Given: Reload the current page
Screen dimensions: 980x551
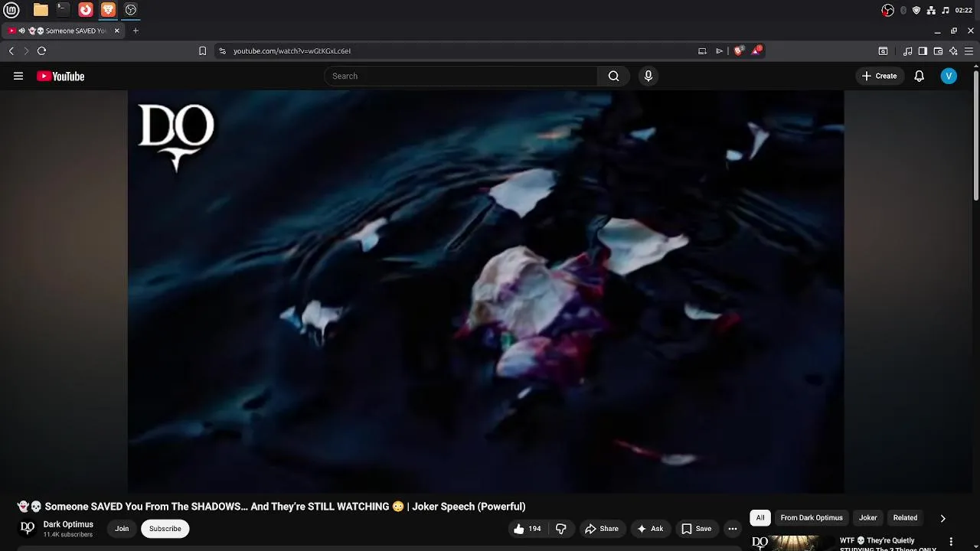Looking at the screenshot, I should pyautogui.click(x=41, y=51).
